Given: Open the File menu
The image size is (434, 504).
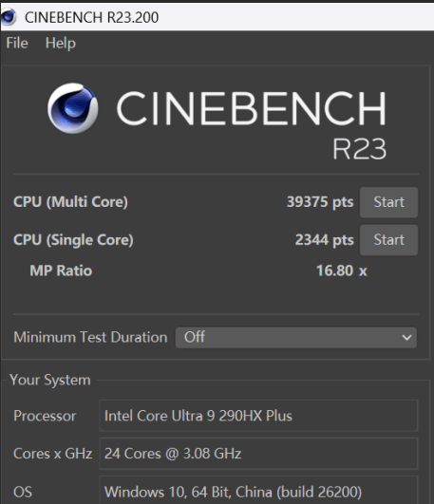Looking at the screenshot, I should [17, 43].
